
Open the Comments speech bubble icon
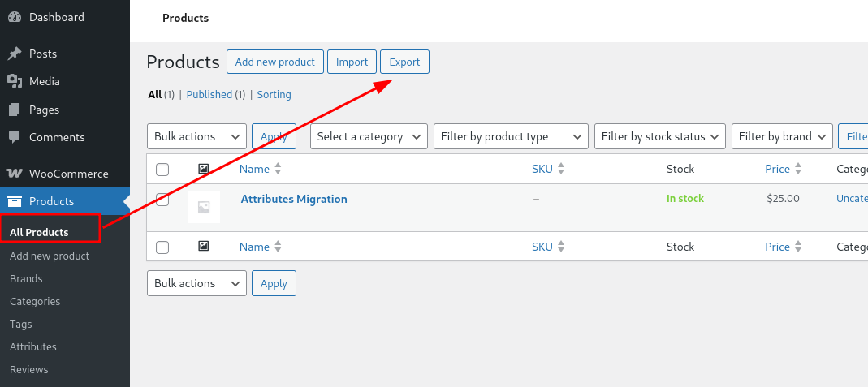coord(15,137)
